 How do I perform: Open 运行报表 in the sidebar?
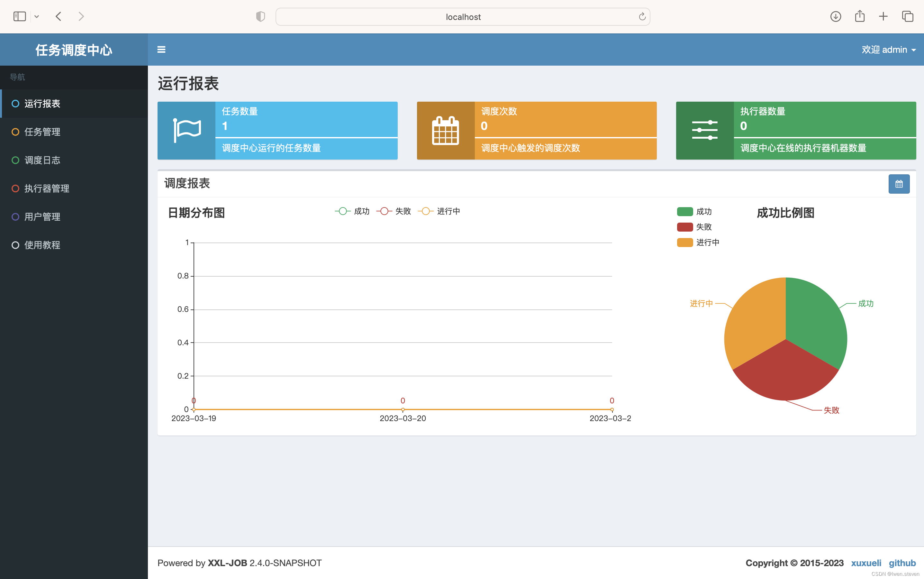[74, 103]
